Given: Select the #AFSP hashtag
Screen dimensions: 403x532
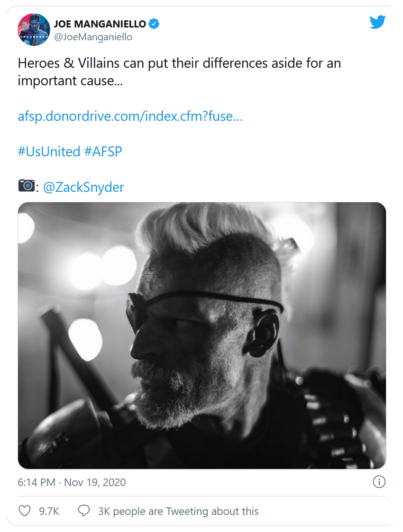Looking at the screenshot, I should [x=103, y=152].
